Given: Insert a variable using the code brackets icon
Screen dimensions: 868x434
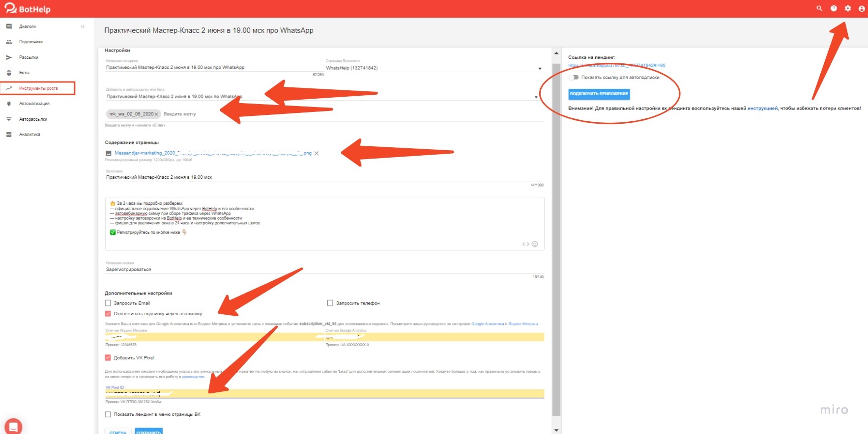Looking at the screenshot, I should [525, 244].
